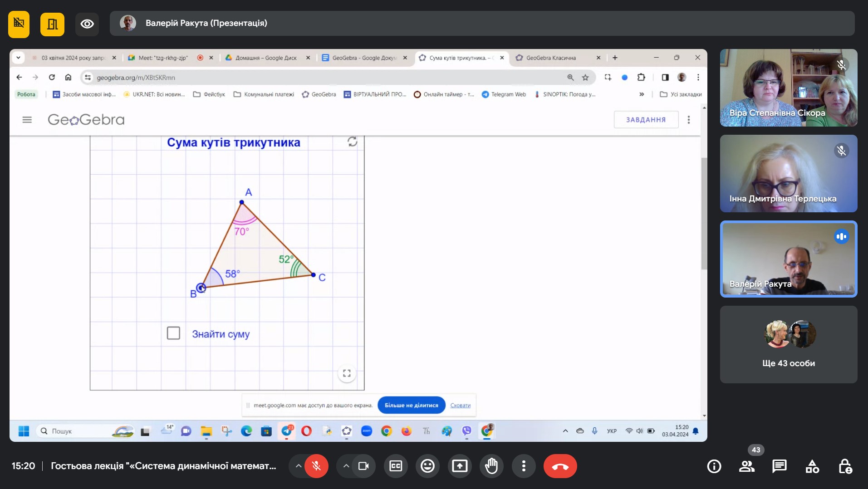This screenshot has height=489, width=868.
Task: Switch to GeoGebra - Google Документи tab
Action: pyautogui.click(x=364, y=58)
